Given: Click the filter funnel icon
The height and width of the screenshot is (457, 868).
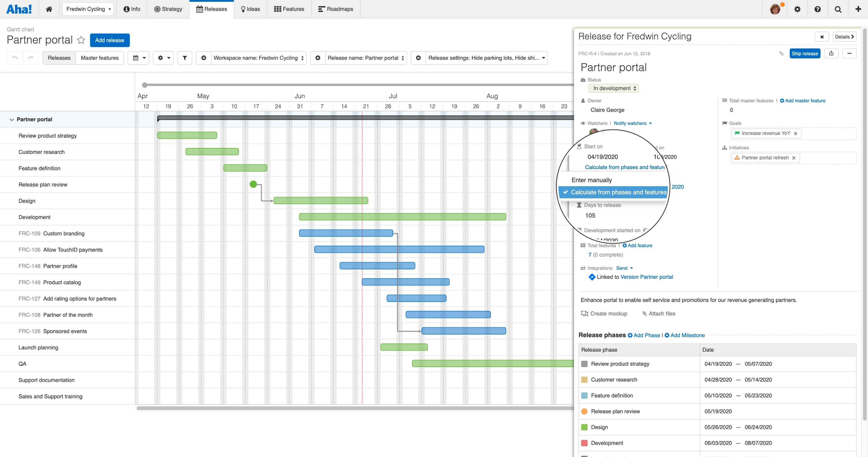Looking at the screenshot, I should [185, 58].
